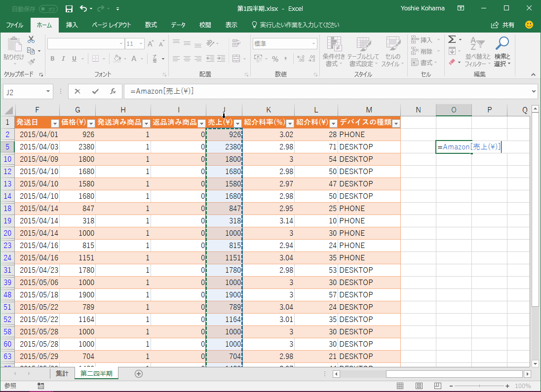
Task: Click the Save icon in title bar
Action: pos(69,8)
